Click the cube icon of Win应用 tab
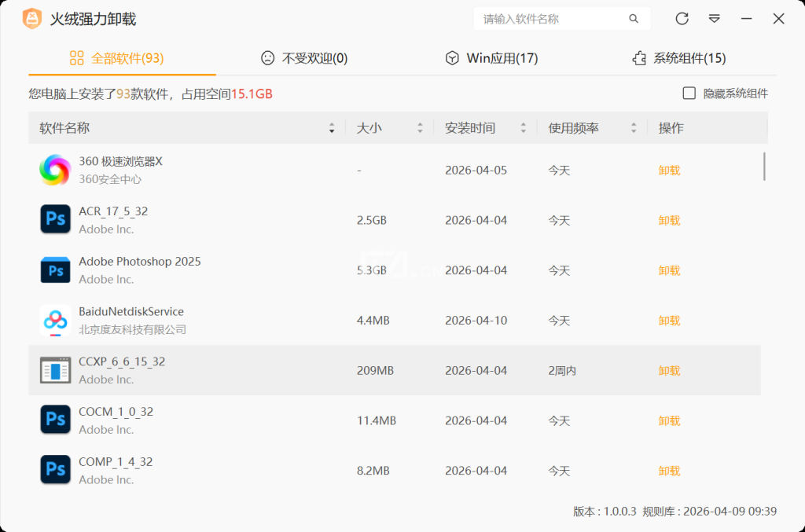Image resolution: width=805 pixels, height=532 pixels. (452, 58)
